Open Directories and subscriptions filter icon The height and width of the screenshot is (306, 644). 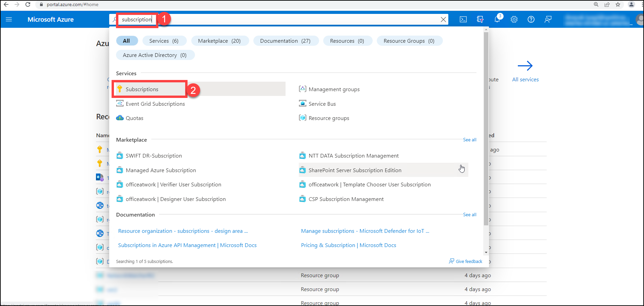click(x=480, y=19)
